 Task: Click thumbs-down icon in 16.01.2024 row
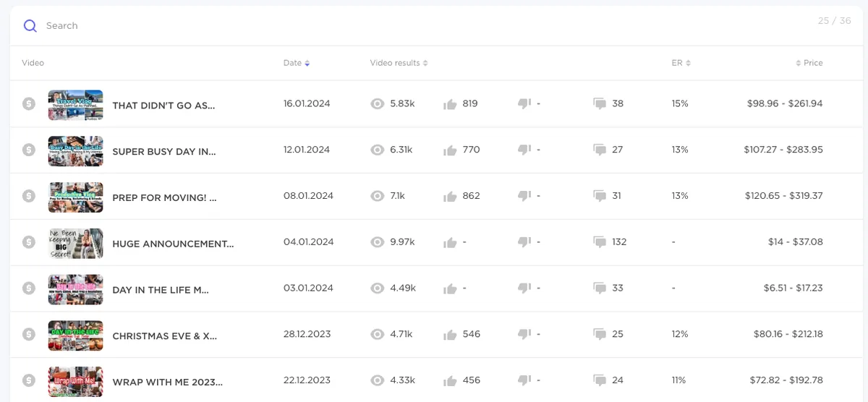click(x=524, y=104)
